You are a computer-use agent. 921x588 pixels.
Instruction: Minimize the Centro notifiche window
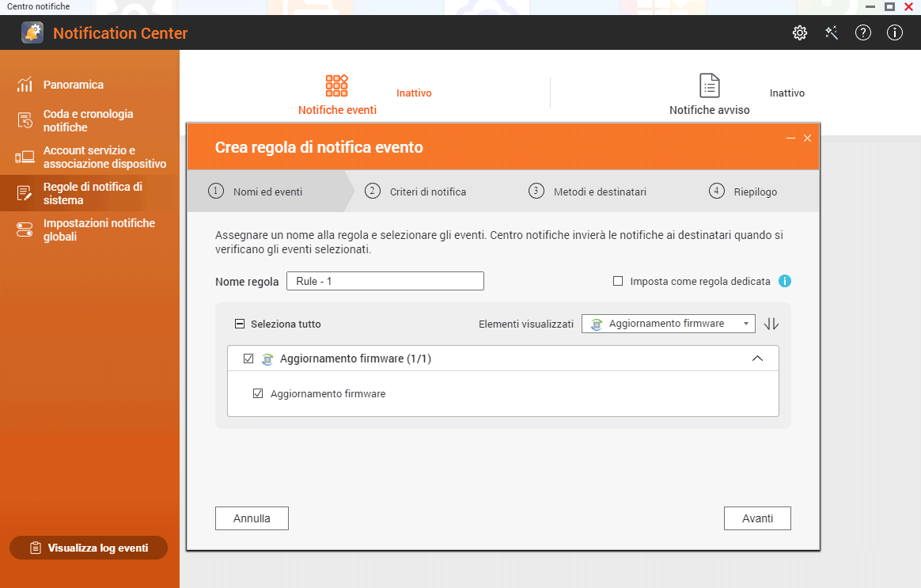870,6
